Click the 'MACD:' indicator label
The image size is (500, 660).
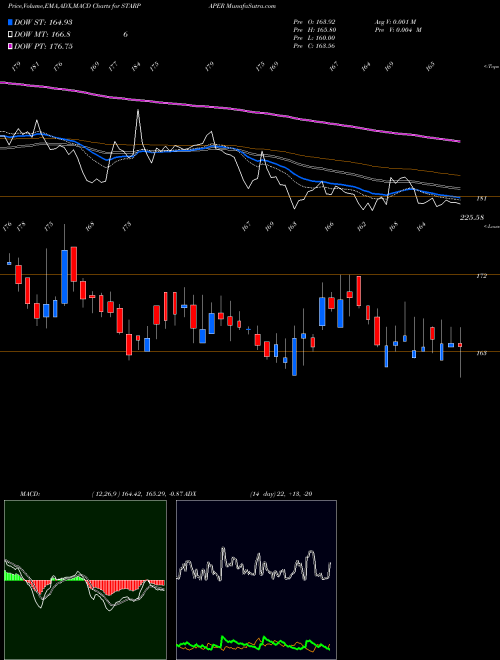pos(30,494)
